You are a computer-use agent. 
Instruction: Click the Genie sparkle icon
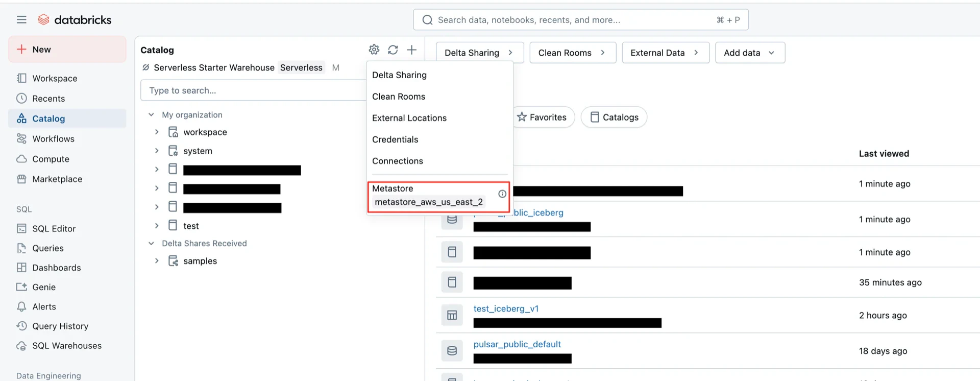(21, 287)
